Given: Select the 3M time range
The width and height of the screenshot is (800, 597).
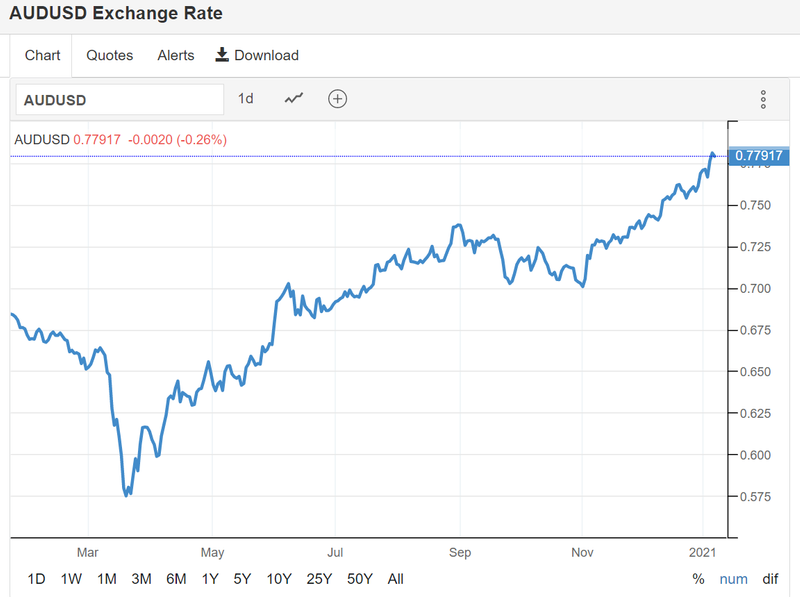Looking at the screenshot, I should (141, 578).
